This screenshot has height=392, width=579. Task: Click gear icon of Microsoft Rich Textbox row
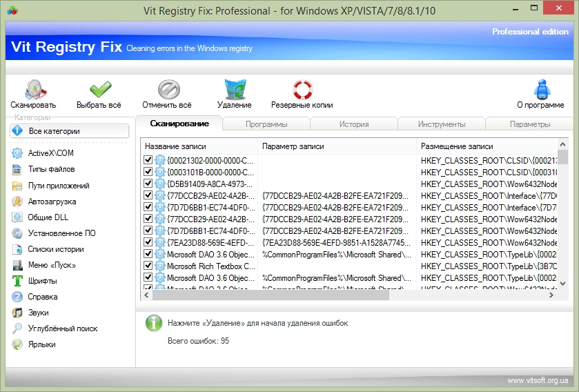click(160, 266)
